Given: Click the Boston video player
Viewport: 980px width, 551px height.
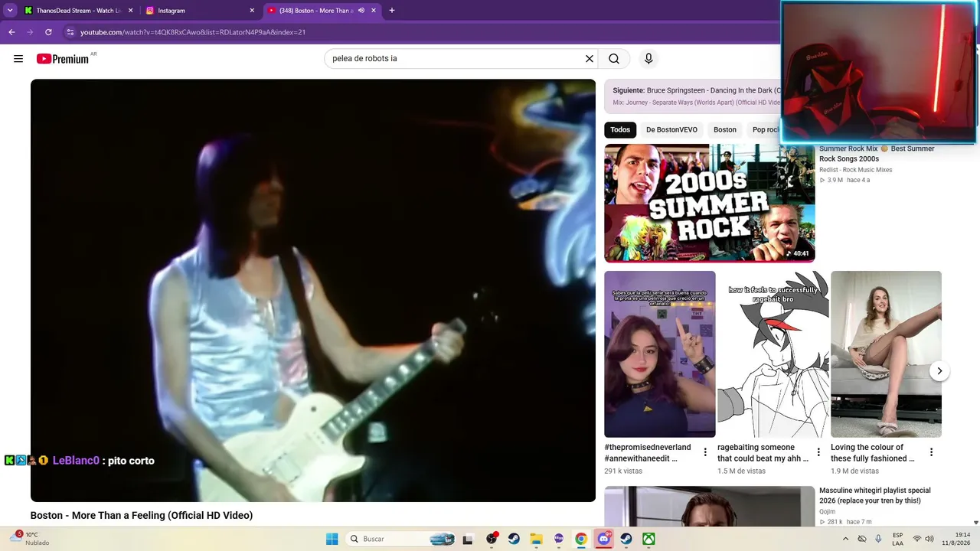Looking at the screenshot, I should pos(313,291).
